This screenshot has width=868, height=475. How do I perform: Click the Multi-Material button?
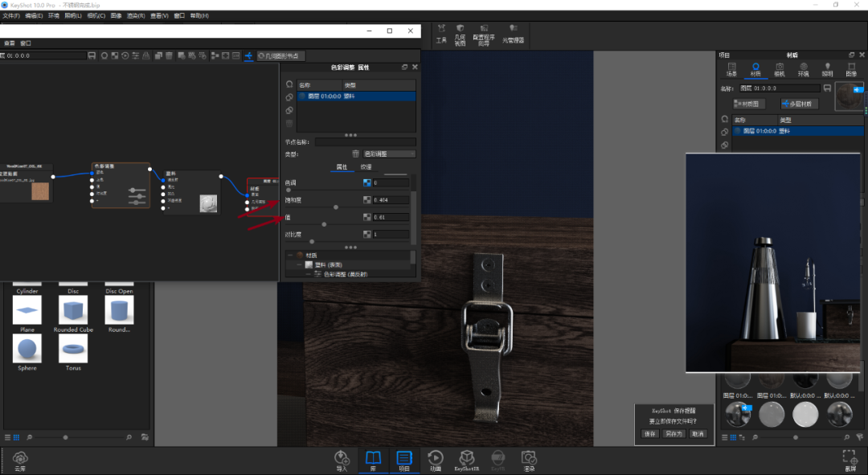(x=800, y=104)
